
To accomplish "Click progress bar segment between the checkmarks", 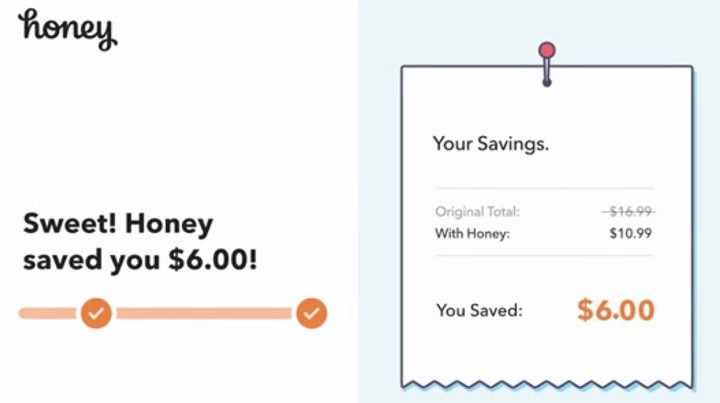I will click(204, 313).
